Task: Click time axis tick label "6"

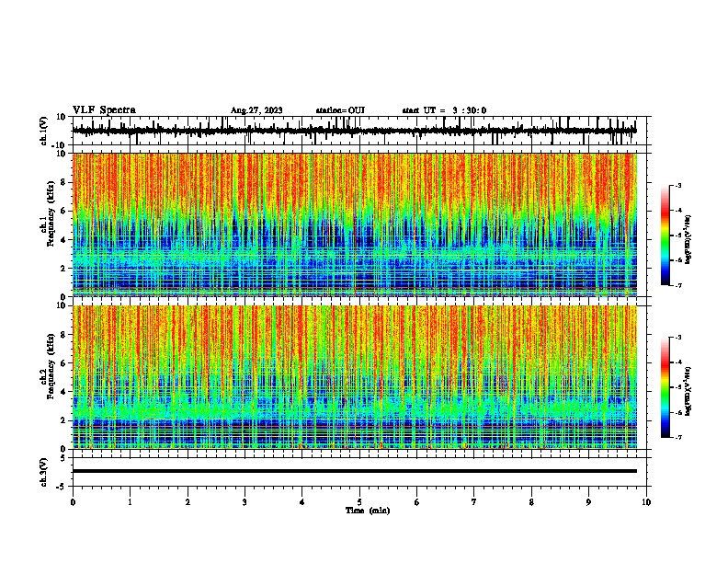Action: tap(417, 502)
